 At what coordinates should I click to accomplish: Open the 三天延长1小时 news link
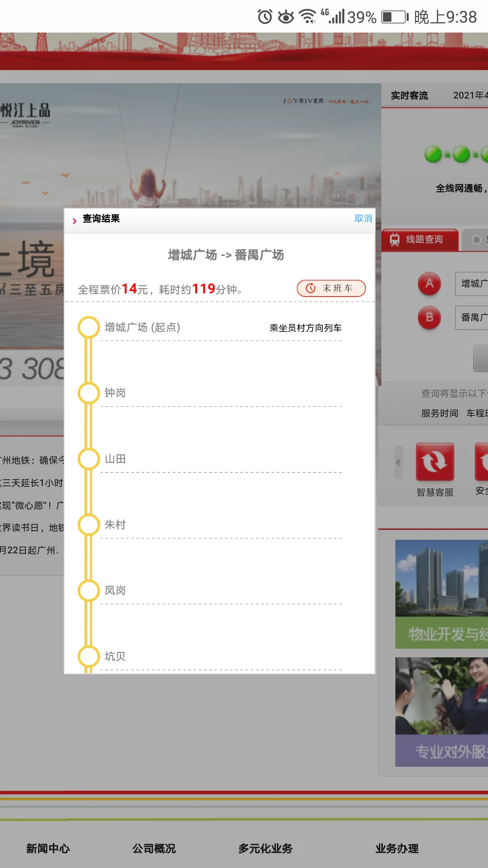point(32,483)
